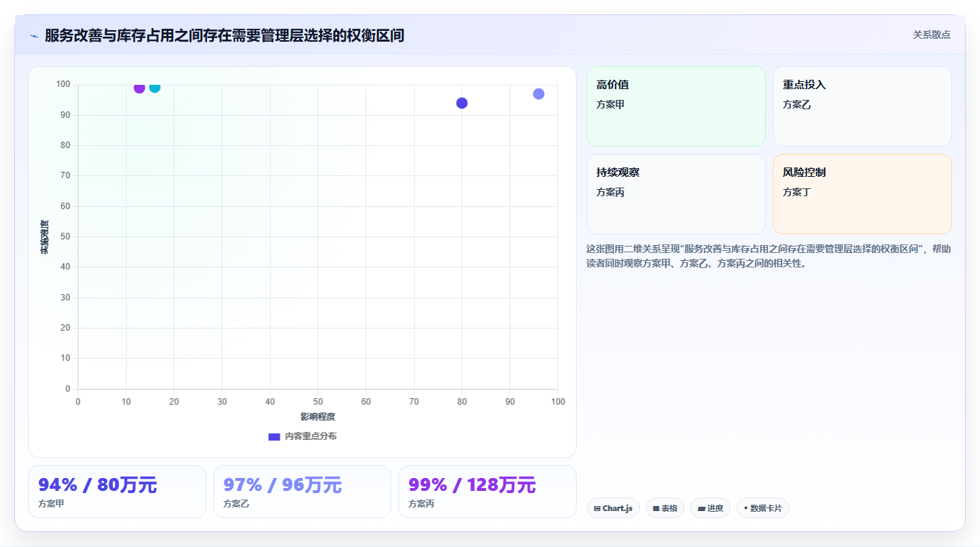This screenshot has width=980, height=547.
Task: Click the 数据卡片 tag chip
Action: (x=763, y=508)
